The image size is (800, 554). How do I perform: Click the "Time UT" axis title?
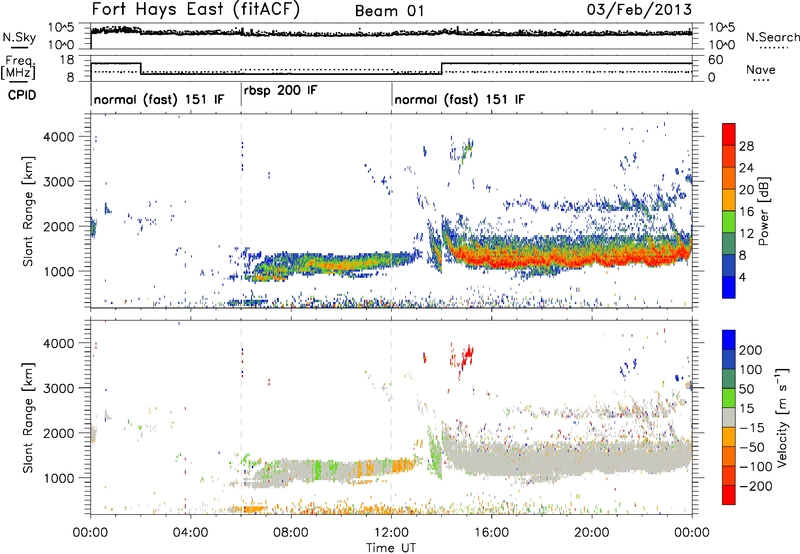[x=391, y=548]
